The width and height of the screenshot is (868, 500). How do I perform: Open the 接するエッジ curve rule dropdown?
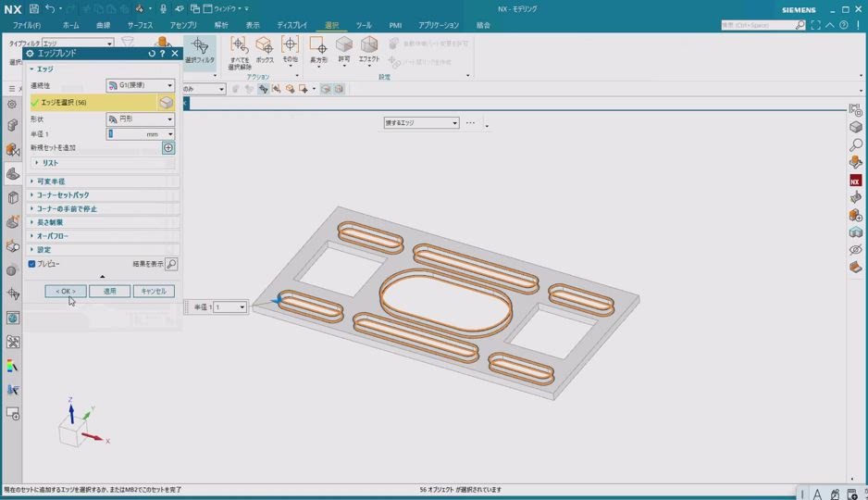point(421,123)
